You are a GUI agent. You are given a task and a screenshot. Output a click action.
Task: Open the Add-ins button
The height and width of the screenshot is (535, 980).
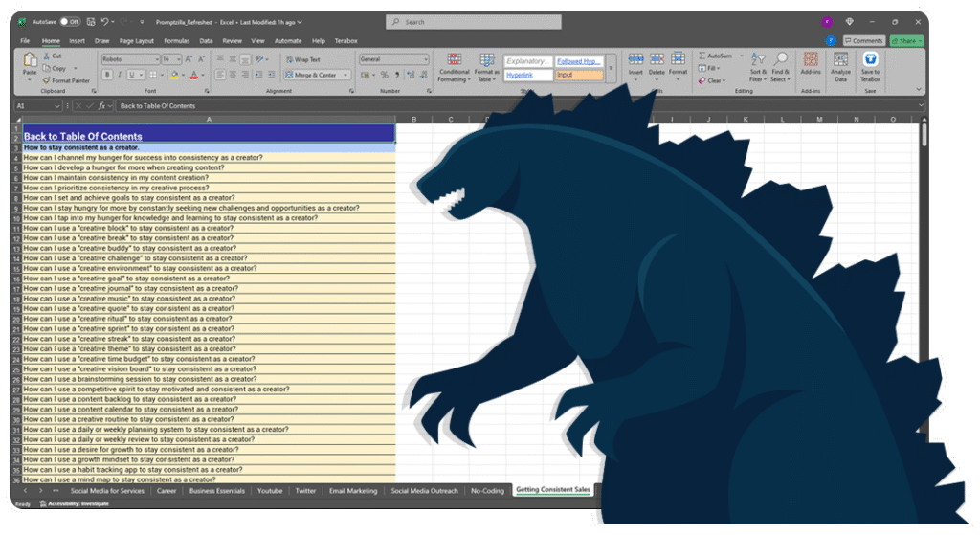click(x=811, y=64)
